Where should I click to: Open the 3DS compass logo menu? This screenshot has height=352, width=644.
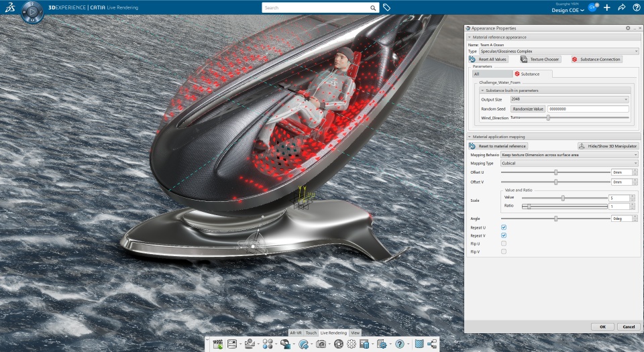coord(10,7)
